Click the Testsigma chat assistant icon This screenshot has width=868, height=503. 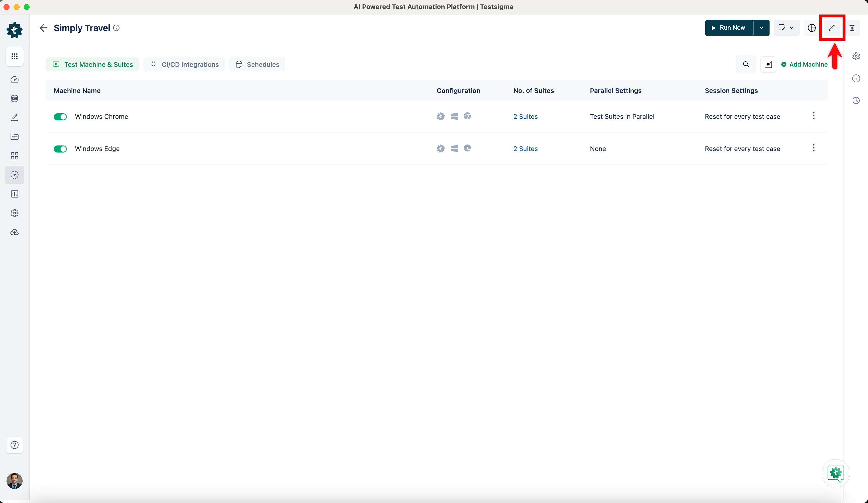point(836,473)
